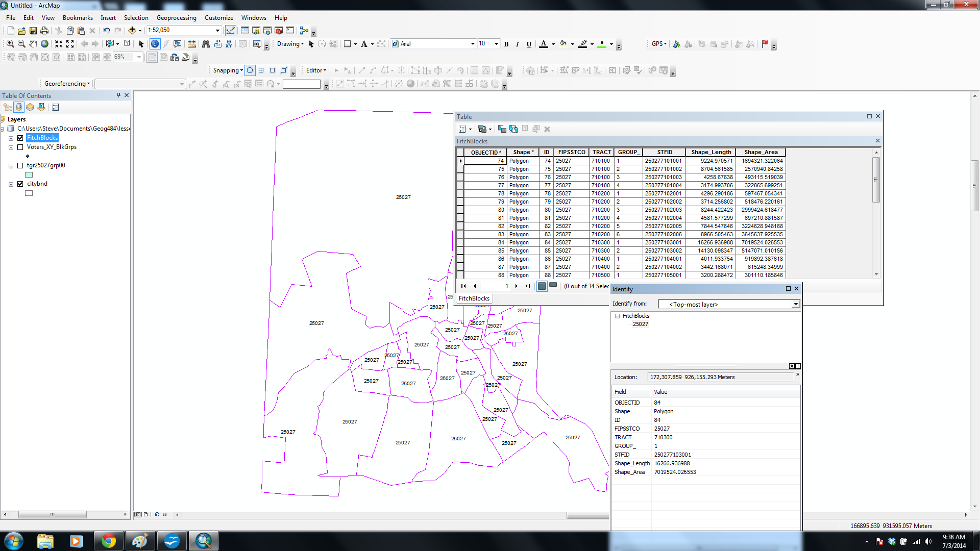
Task: Check the tgr25027grp00 layer checkbox
Action: 20,165
